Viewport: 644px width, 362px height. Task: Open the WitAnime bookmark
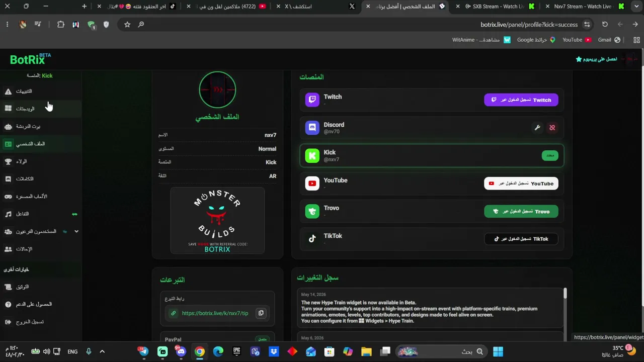coord(481,40)
